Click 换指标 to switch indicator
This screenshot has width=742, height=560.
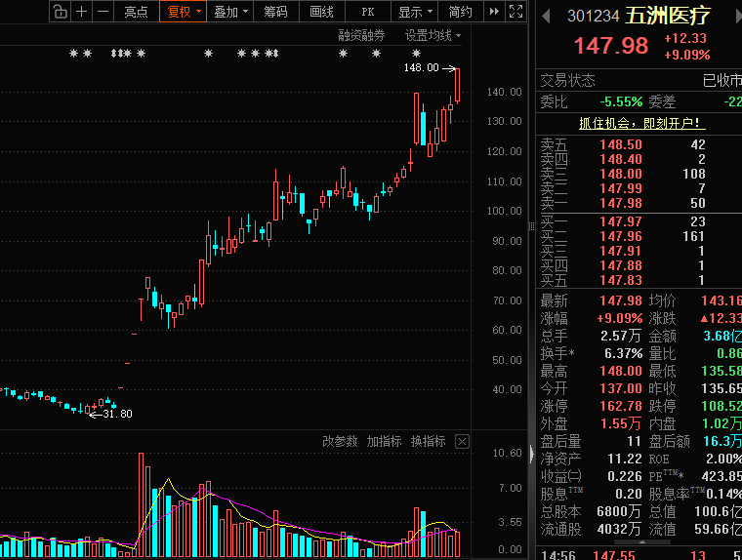pos(429,441)
